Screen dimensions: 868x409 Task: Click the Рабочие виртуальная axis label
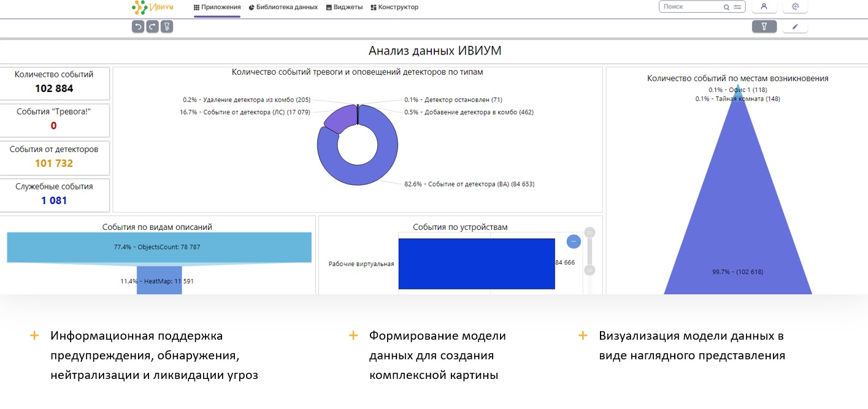pos(361,264)
